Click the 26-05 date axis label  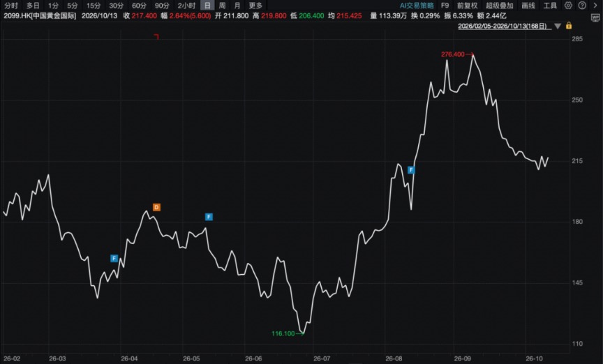pos(191,358)
